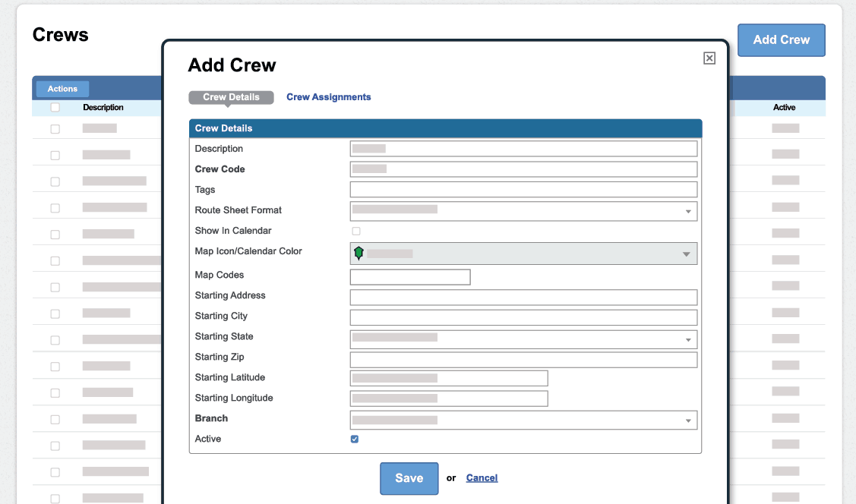
Task: Click the Starting Address field
Action: coord(523,298)
